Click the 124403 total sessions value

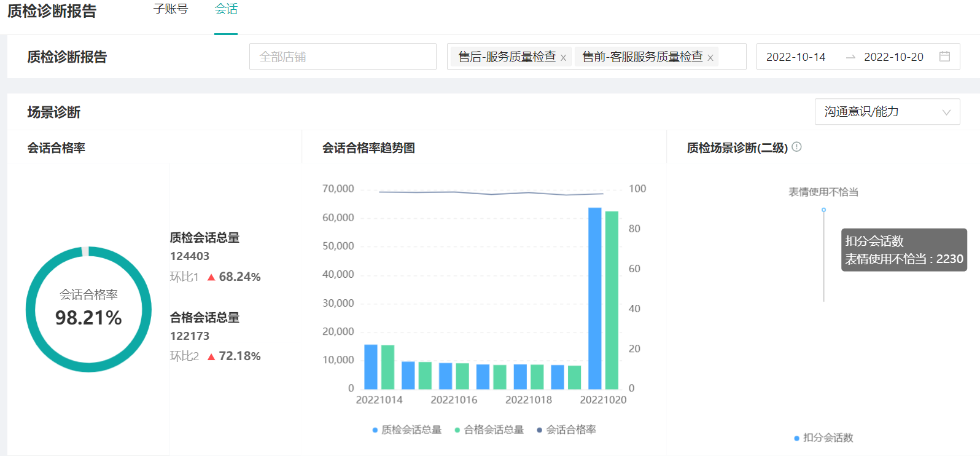coord(190,256)
